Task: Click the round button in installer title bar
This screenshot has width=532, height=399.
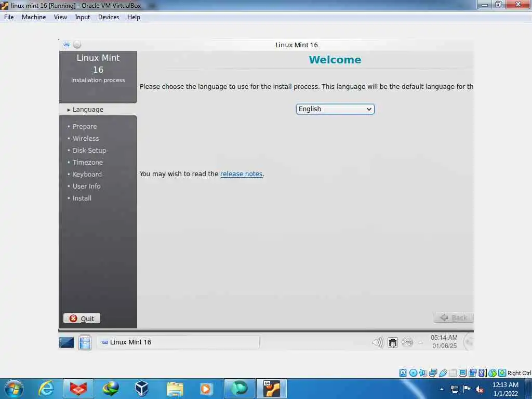Action: point(77,44)
